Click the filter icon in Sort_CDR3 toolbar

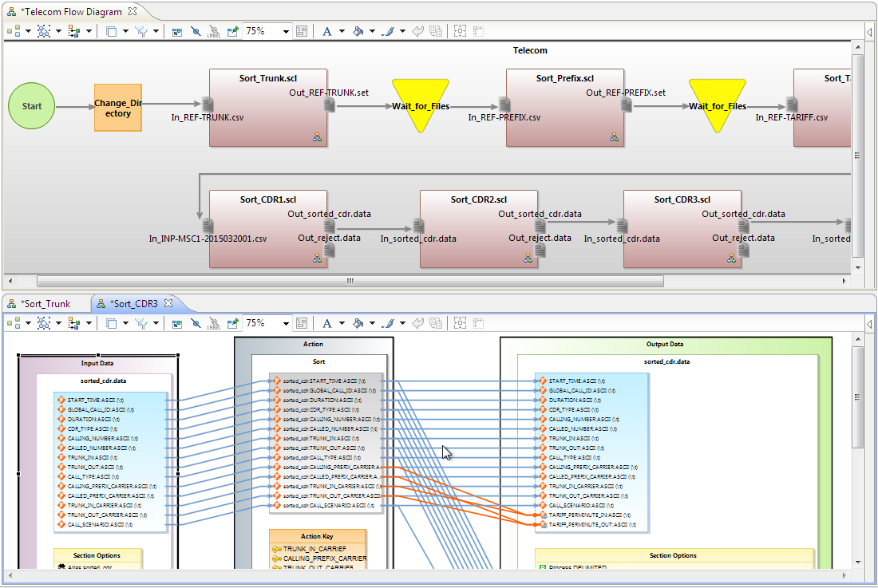[141, 323]
